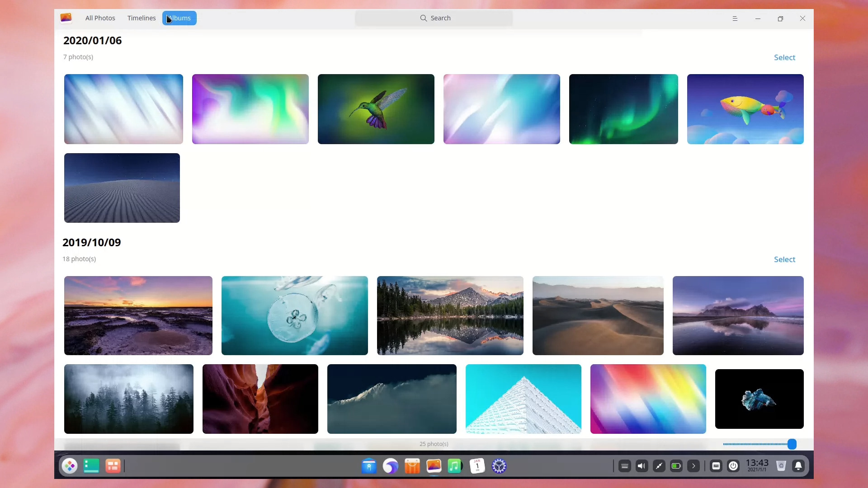Image resolution: width=868 pixels, height=488 pixels.
Task: Open the main hamburger menu of the Album app
Action: tap(735, 19)
